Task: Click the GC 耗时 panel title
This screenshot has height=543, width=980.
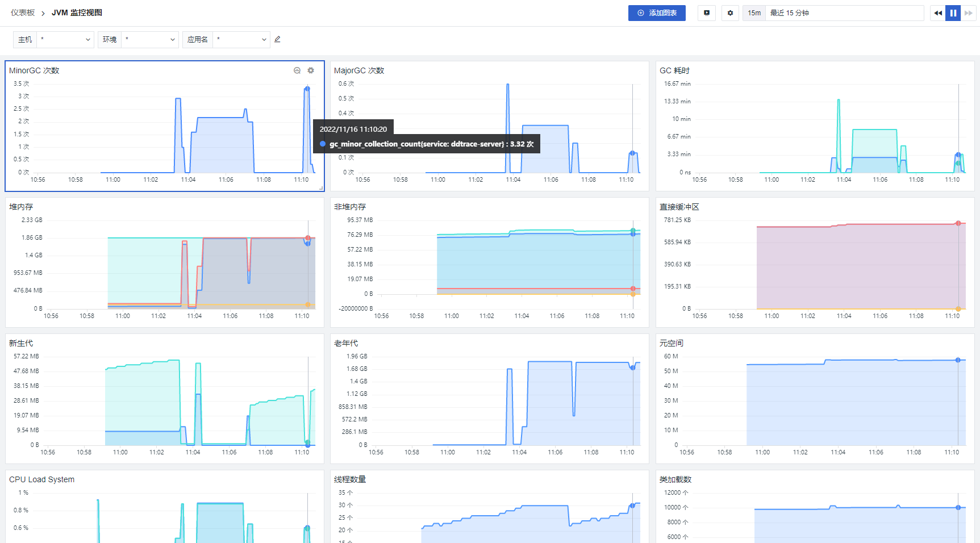Action: tap(674, 70)
